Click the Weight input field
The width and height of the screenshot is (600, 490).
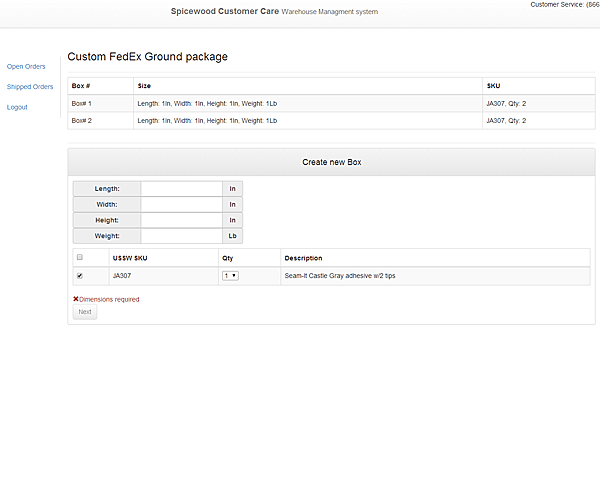(x=181, y=236)
